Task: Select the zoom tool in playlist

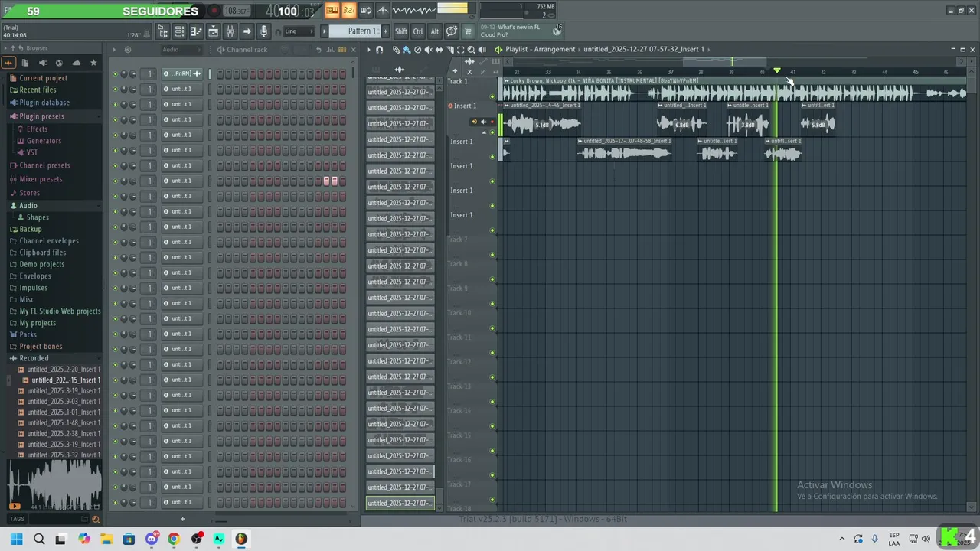Action: (471, 49)
